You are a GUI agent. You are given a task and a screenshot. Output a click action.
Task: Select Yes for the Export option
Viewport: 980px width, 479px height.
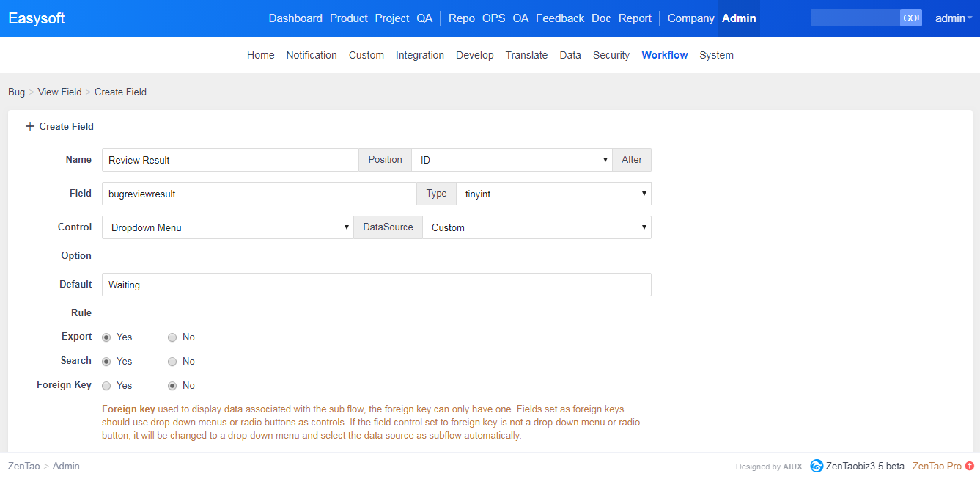click(x=106, y=337)
